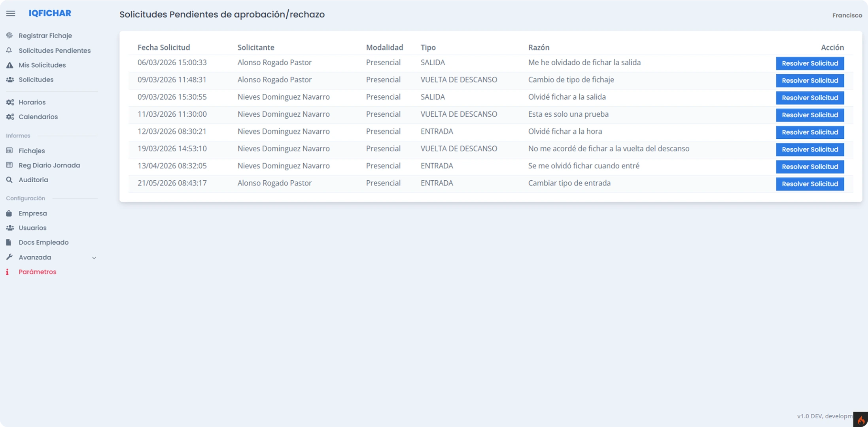868x427 pixels.
Task: Click the wrench icon beside Avanzada
Action: click(x=9, y=257)
